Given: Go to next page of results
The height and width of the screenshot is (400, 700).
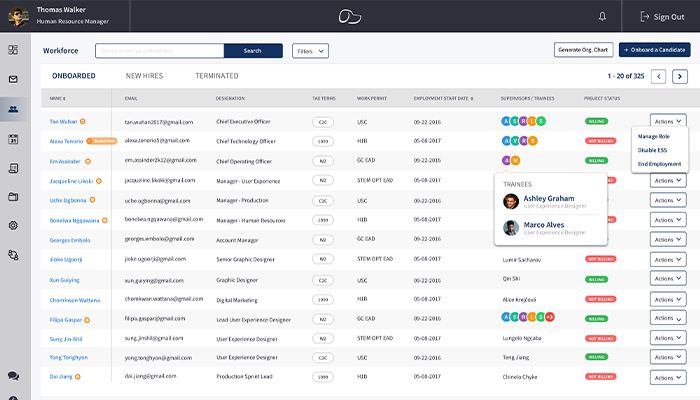Looking at the screenshot, I should tap(680, 75).
